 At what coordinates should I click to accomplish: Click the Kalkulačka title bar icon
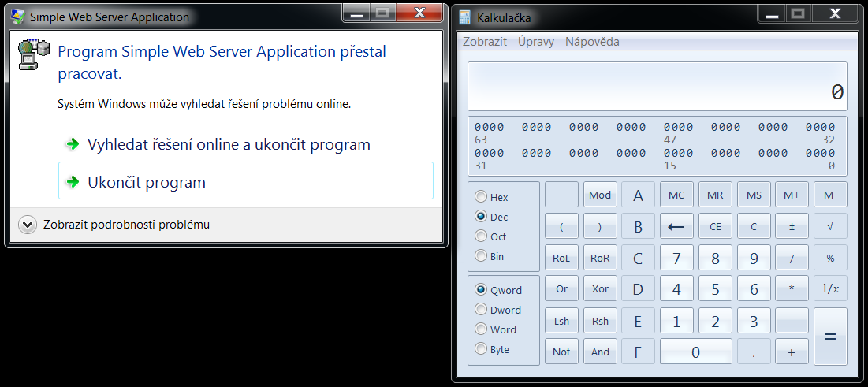point(465,17)
